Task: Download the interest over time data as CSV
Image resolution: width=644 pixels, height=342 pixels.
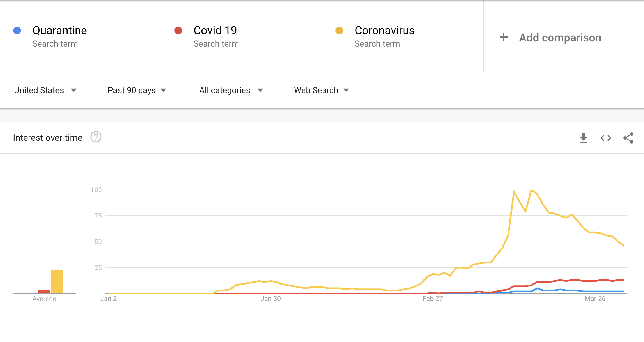Action: click(584, 138)
